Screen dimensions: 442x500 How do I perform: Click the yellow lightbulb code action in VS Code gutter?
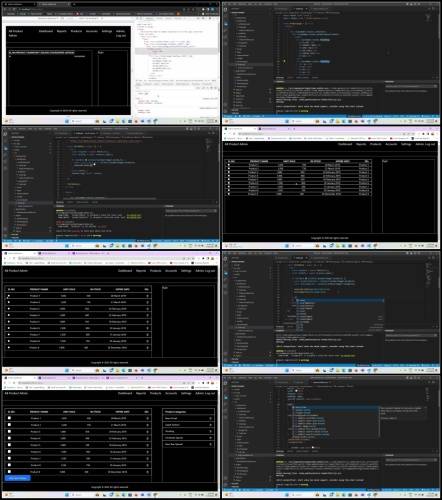284,61
